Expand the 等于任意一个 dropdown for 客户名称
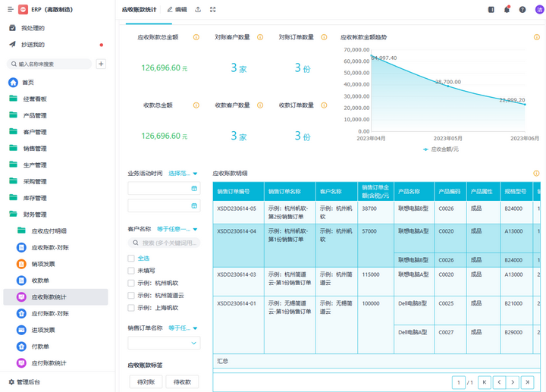Screen dimensions: 546x392 177,229
